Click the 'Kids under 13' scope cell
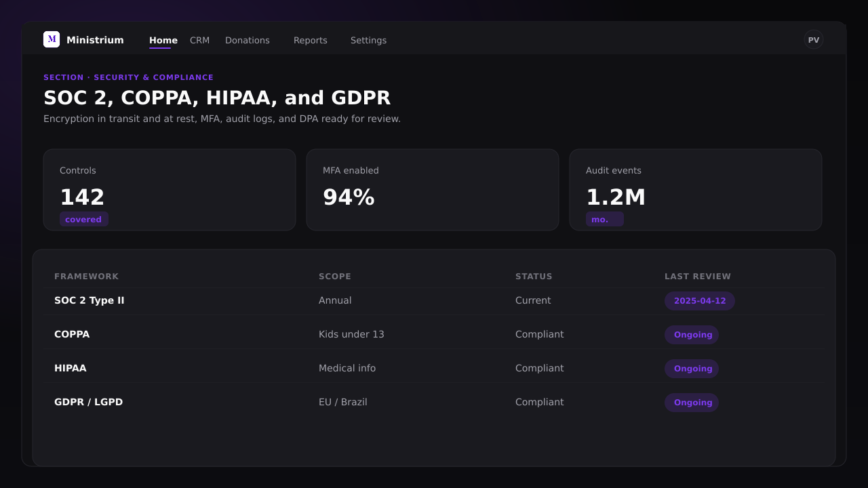868x488 pixels. 351,334
